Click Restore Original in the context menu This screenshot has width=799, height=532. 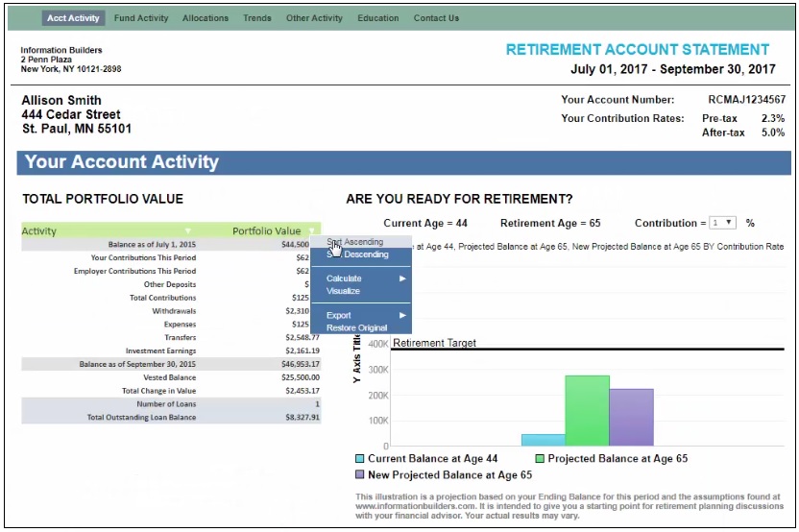click(361, 327)
